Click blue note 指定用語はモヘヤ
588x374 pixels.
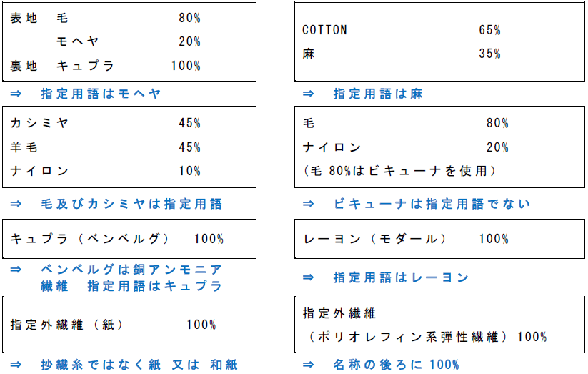tap(101, 94)
